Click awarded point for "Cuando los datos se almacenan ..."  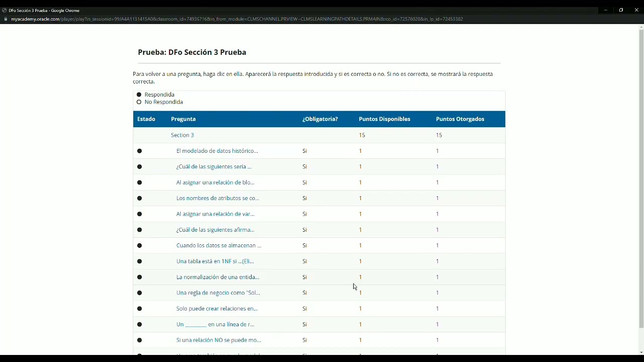[x=437, y=245]
